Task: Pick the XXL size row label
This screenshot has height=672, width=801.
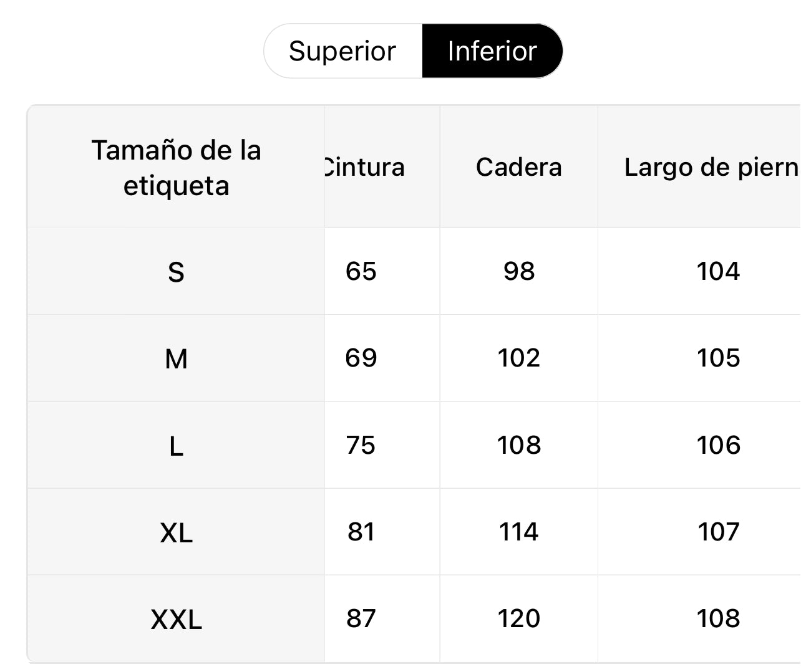Action: click(176, 619)
